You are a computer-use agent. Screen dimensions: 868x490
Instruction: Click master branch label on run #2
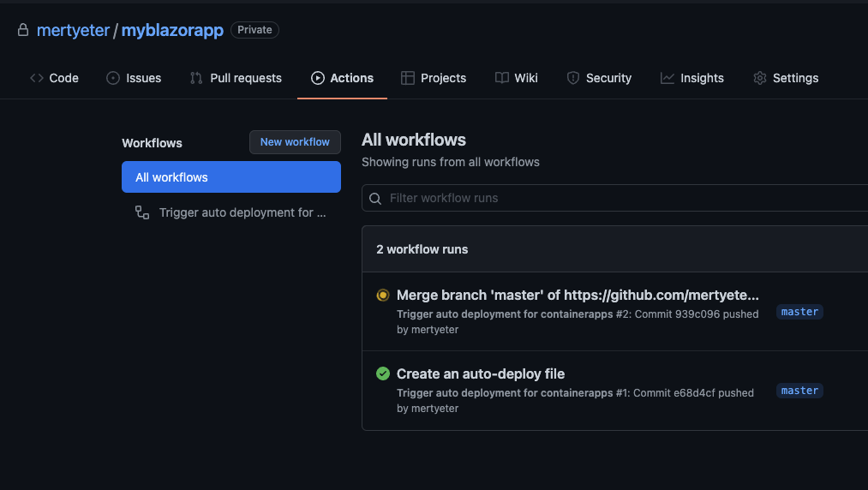coord(800,312)
